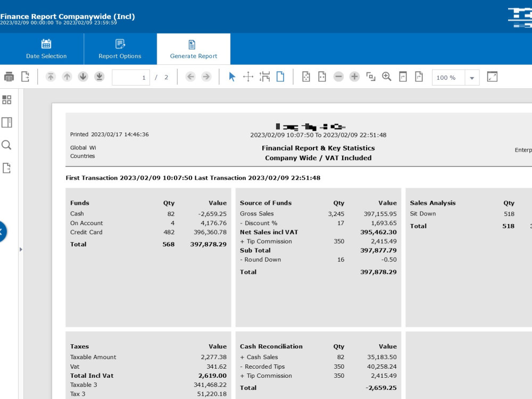Click the marquee zoom icon
532x399 pixels.
click(371, 77)
